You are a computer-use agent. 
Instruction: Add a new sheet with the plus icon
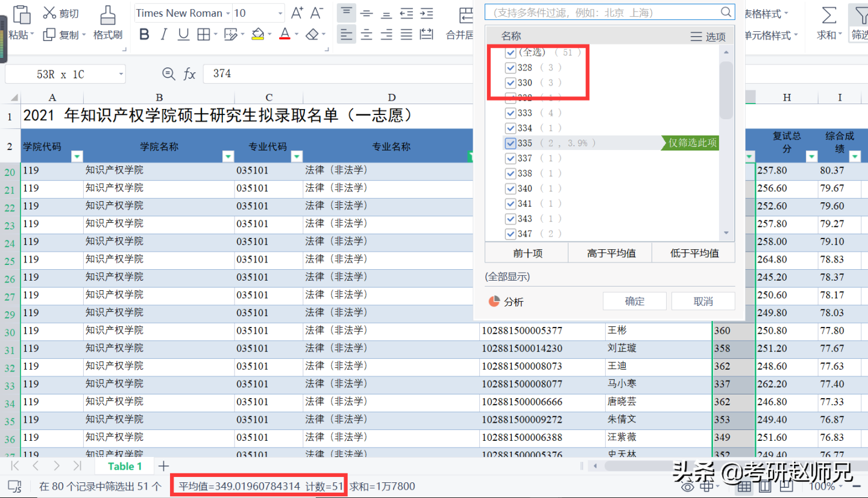pos(163,466)
